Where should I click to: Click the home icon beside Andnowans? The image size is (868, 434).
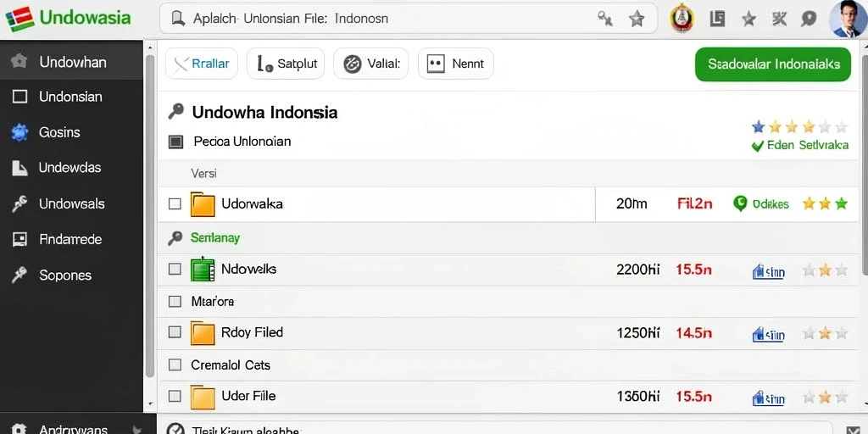[x=19, y=429]
